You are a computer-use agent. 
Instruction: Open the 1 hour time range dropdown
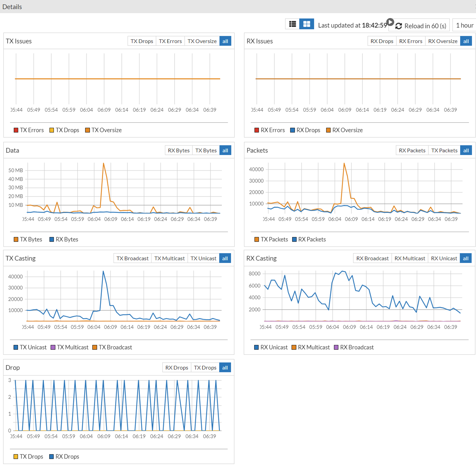(464, 25)
